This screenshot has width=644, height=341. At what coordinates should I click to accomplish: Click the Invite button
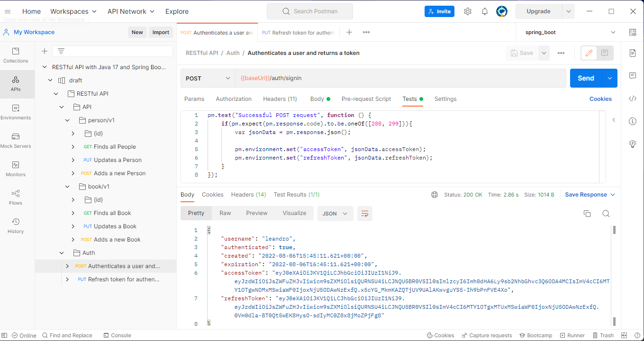439,11
